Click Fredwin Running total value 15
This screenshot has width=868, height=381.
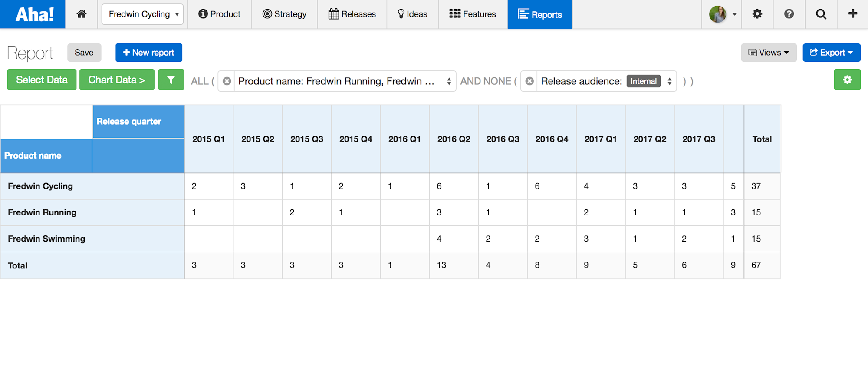pos(756,212)
